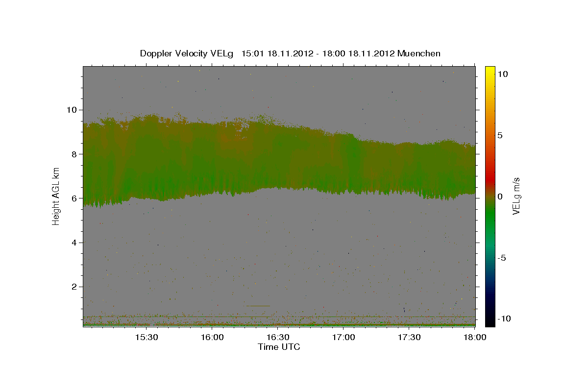This screenshot has height=392, width=588.
Task: Click the green ground clutter band at plot bottom
Action: (279, 325)
